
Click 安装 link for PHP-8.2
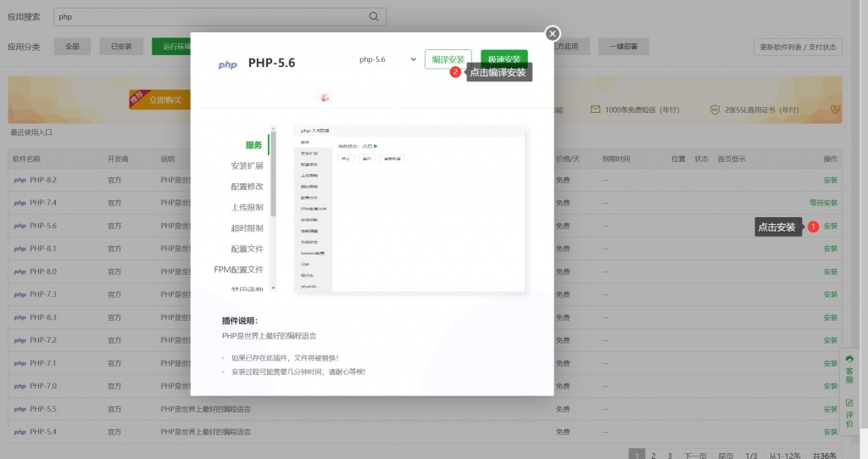click(x=830, y=180)
